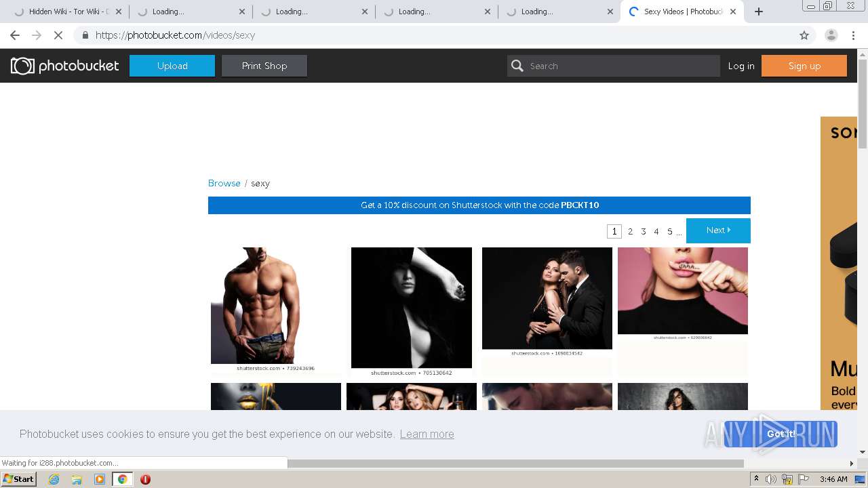Open the Chrome profile avatar
The width and height of the screenshot is (868, 488).
831,35
